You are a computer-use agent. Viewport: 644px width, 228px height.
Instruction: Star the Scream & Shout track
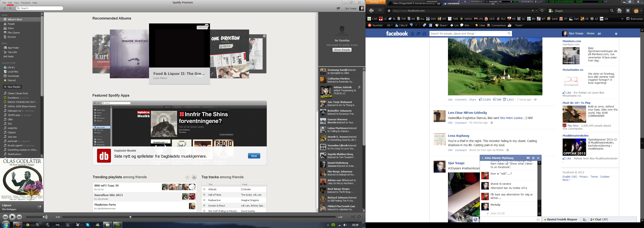(204, 206)
